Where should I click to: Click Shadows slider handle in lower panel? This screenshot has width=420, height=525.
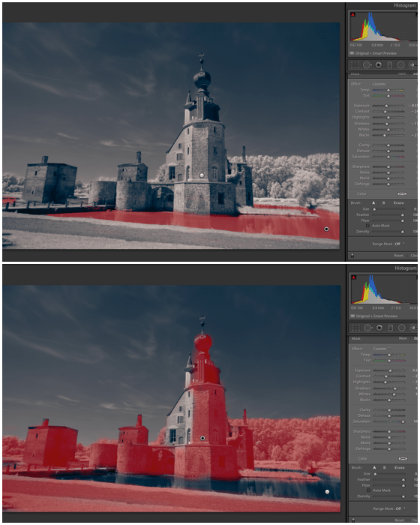click(x=395, y=388)
